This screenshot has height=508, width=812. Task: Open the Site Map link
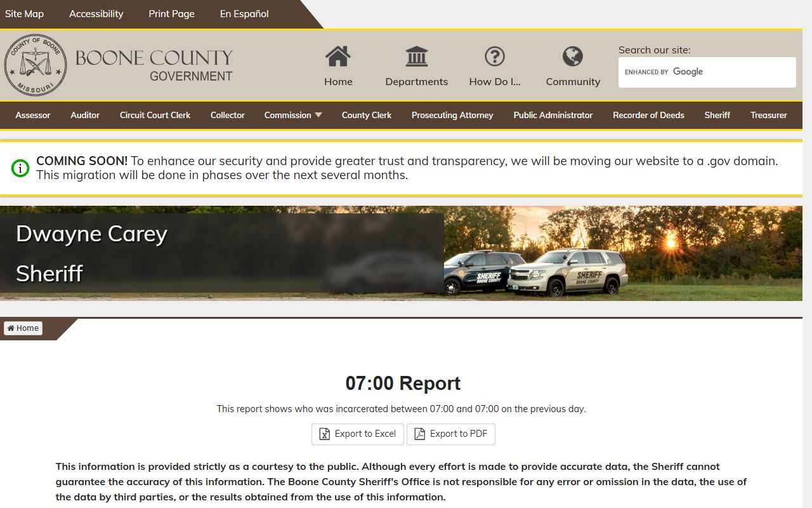24,13
